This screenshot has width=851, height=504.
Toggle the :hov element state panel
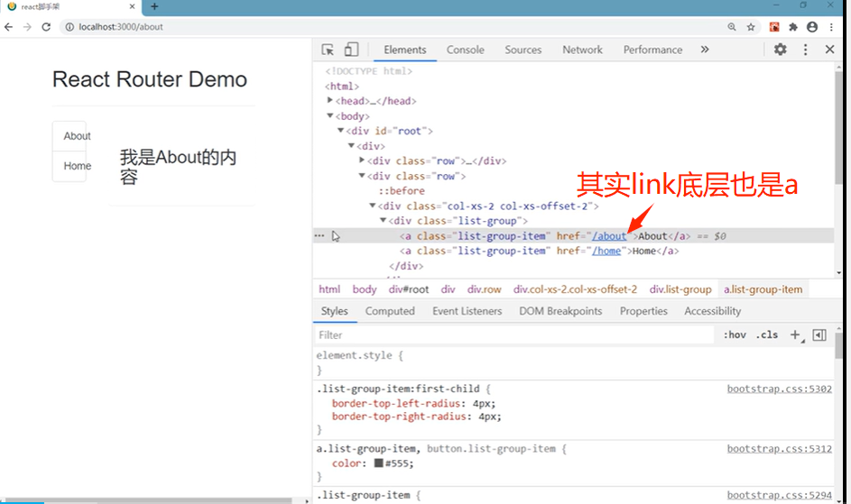pyautogui.click(x=735, y=334)
